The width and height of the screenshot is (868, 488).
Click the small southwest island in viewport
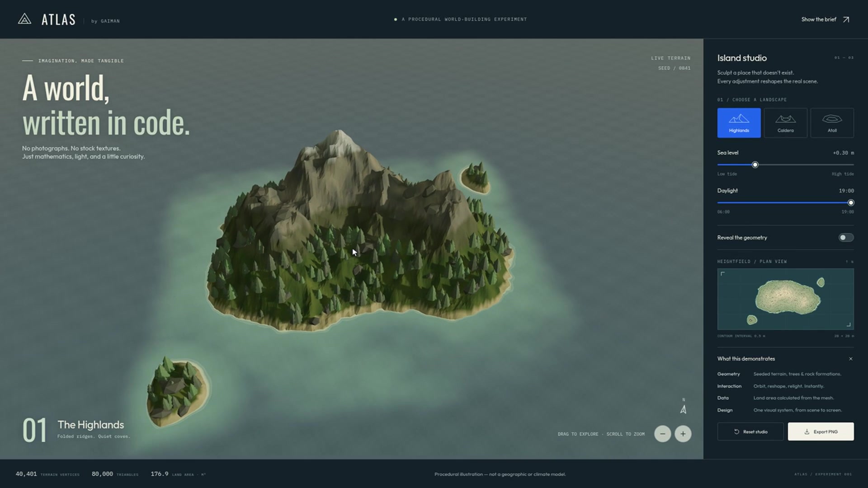(178, 392)
